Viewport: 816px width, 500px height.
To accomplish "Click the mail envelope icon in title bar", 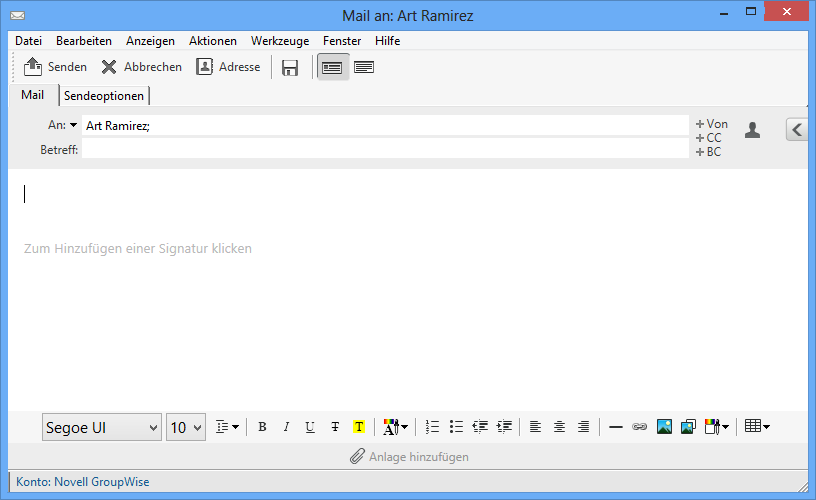I will (x=18, y=16).
